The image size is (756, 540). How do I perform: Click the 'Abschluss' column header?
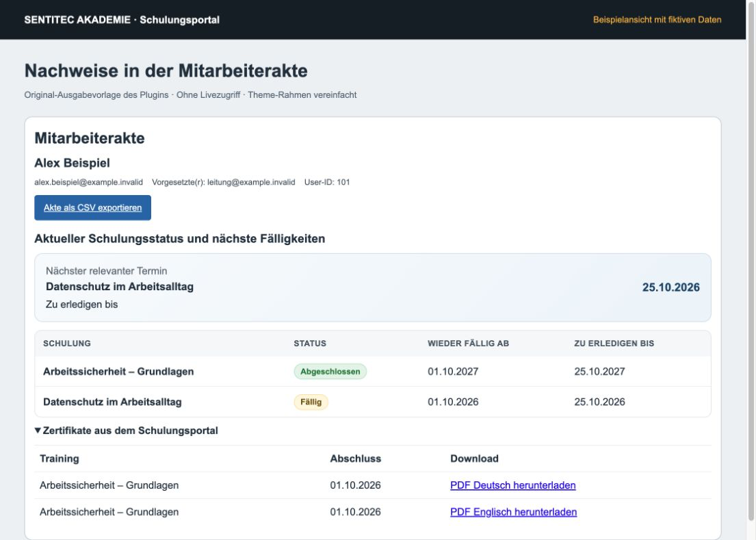tap(356, 459)
